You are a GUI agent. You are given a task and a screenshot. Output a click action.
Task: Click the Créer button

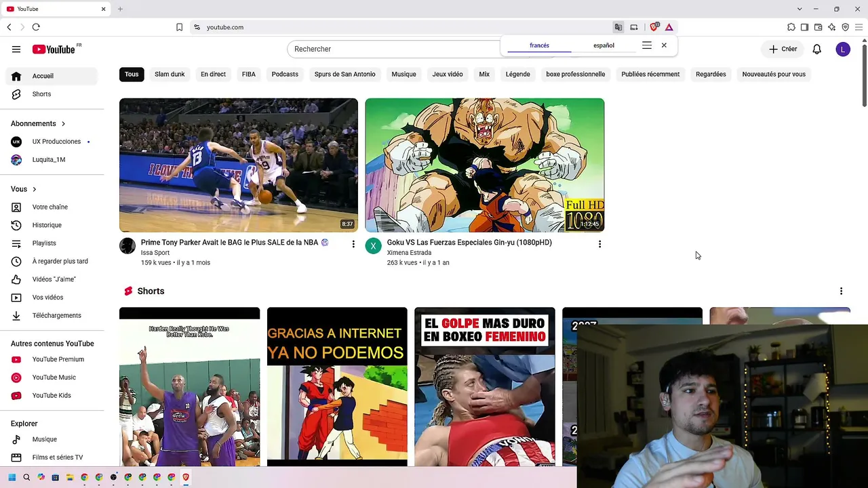point(783,49)
